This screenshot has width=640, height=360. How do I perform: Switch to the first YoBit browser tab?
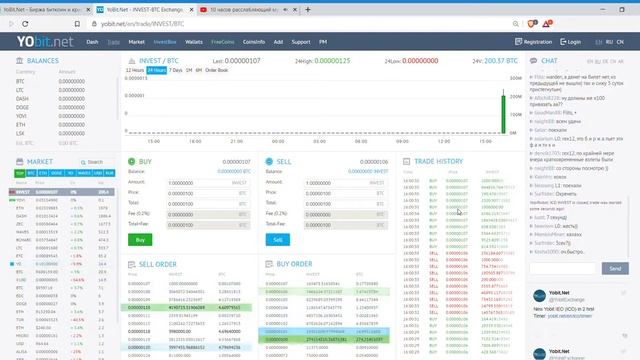pyautogui.click(x=47, y=9)
